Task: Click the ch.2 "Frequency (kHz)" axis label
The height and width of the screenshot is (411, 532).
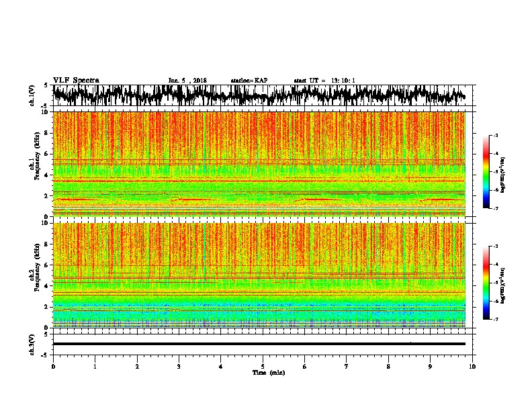Action: (37, 267)
